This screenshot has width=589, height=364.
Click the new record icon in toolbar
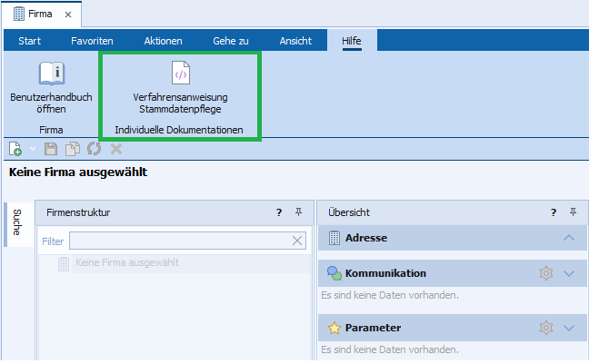pyautogui.click(x=15, y=149)
